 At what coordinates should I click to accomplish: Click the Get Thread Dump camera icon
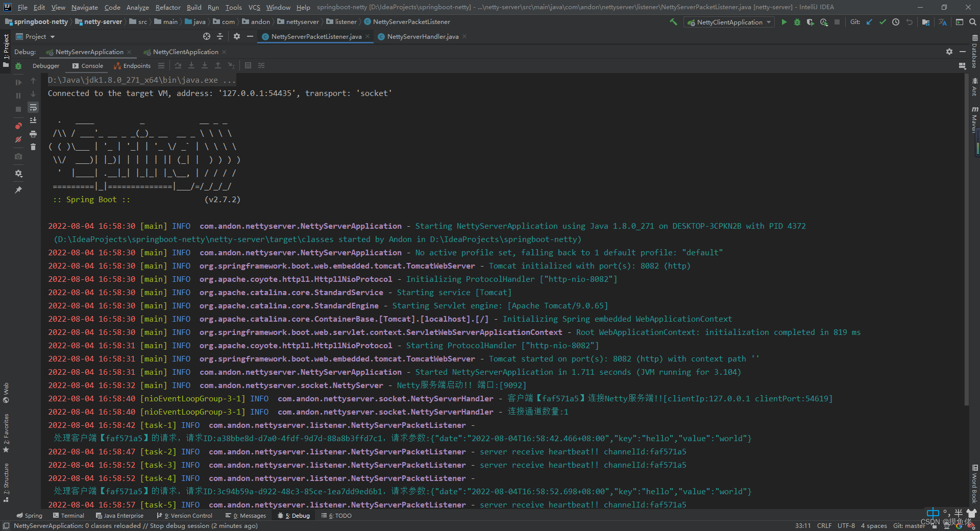[x=18, y=156]
